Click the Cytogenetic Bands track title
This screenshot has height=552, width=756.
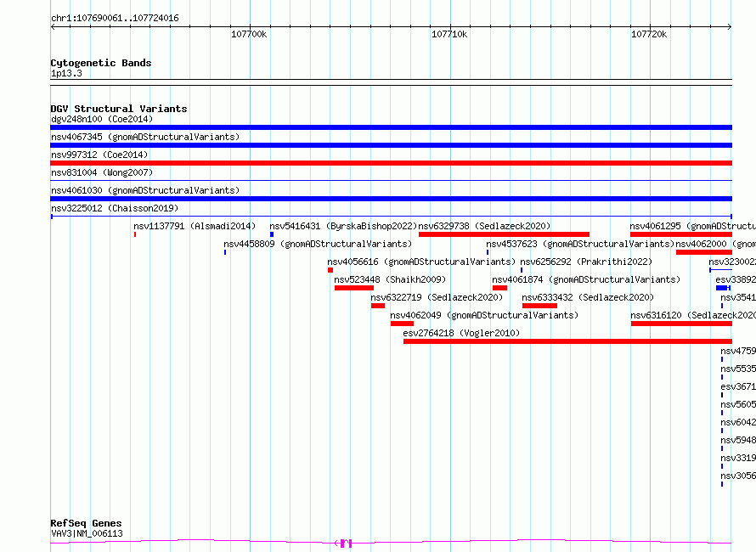tap(101, 63)
